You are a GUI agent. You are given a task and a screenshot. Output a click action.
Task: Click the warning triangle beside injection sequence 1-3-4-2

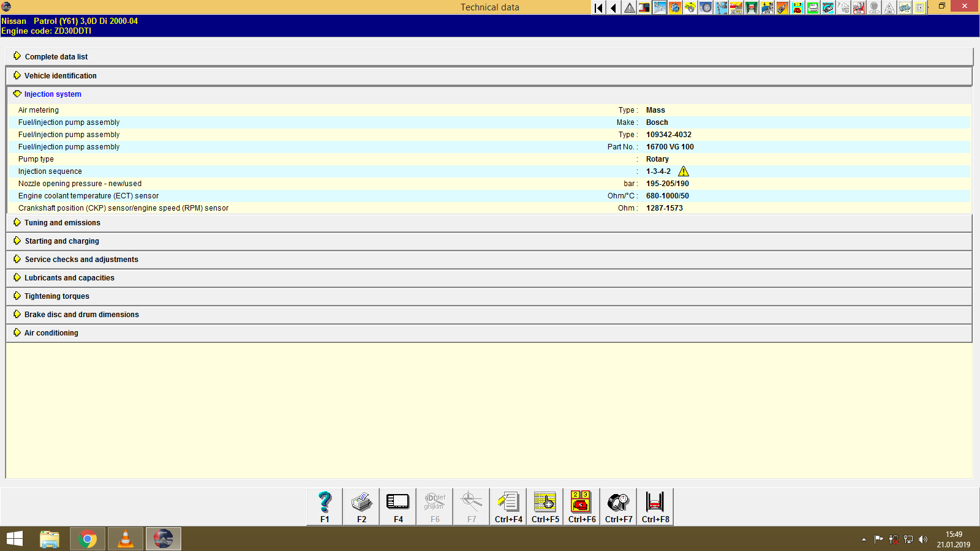683,171
